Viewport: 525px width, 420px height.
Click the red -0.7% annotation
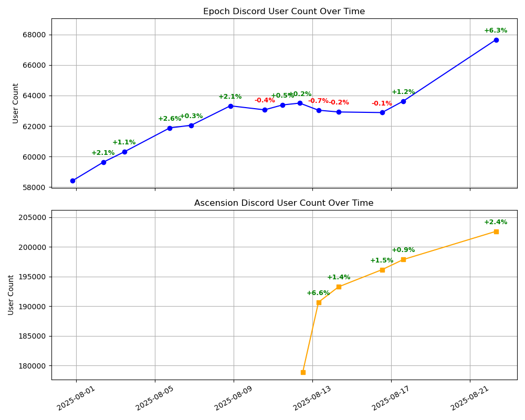coord(318,101)
